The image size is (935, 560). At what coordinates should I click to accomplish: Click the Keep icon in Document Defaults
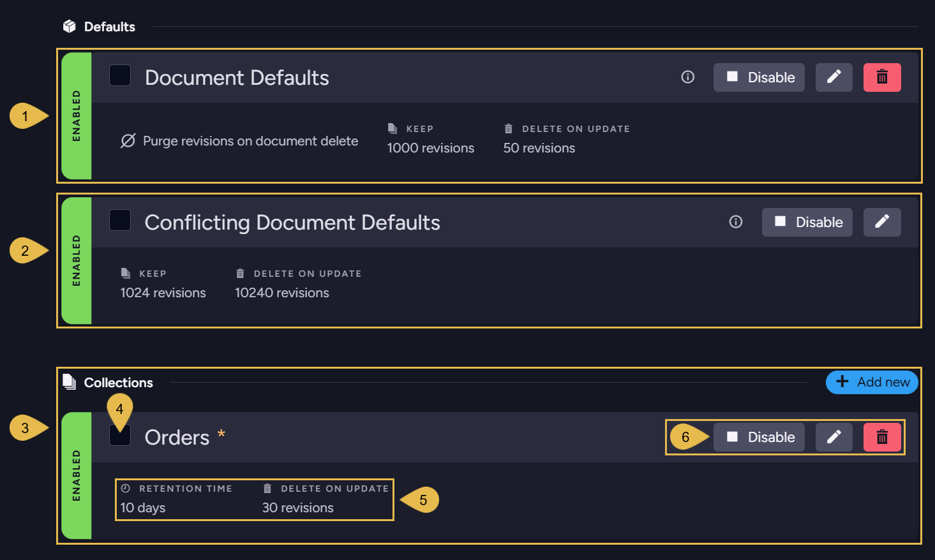(393, 129)
